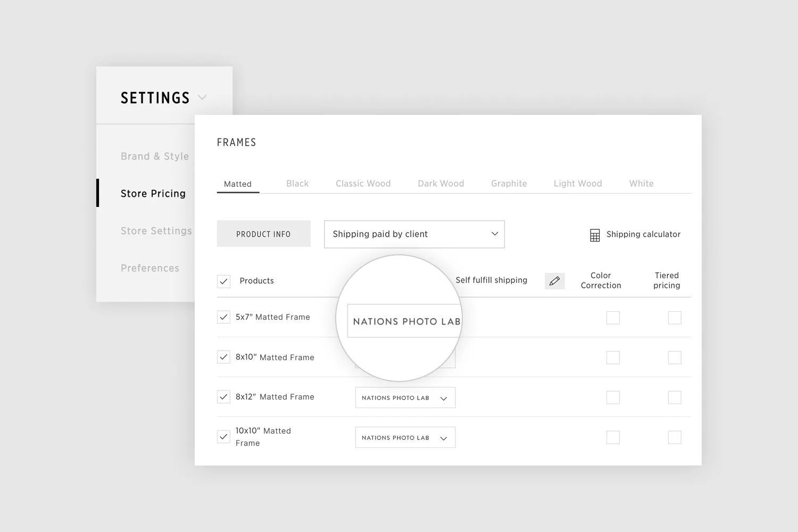Uncheck the 5x7" Matted Frame checkbox
This screenshot has height=532, width=798.
[224, 317]
